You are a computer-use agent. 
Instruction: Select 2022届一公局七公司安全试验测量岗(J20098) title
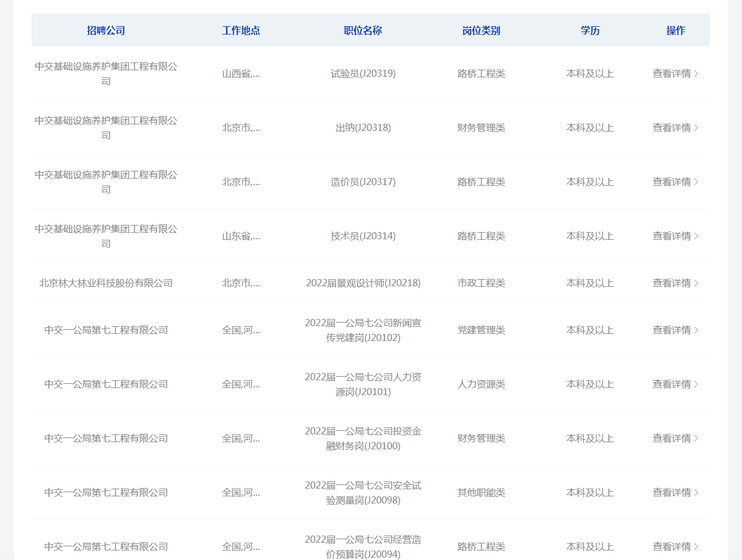363,493
